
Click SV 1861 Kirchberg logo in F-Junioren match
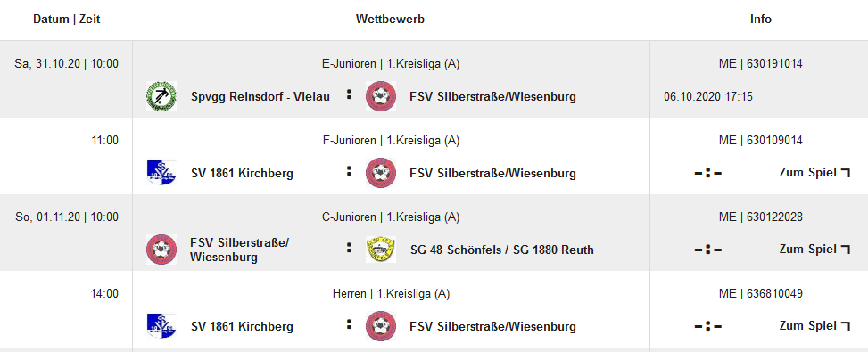pyautogui.click(x=161, y=172)
